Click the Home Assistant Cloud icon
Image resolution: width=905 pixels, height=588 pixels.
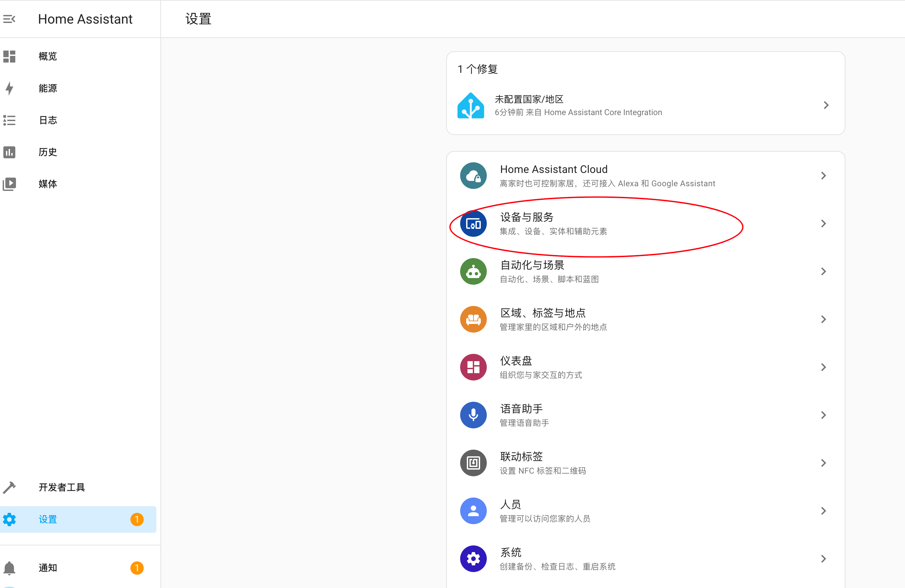pos(473,176)
